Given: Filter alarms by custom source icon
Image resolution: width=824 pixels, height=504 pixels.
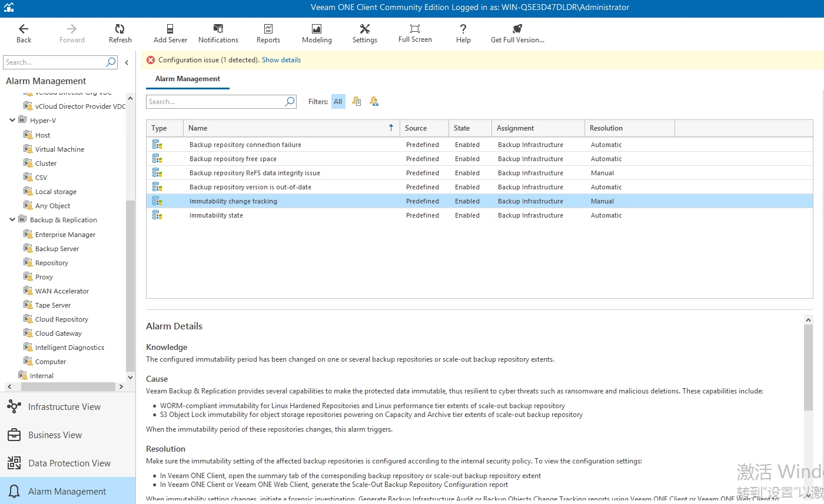Looking at the screenshot, I should (374, 102).
